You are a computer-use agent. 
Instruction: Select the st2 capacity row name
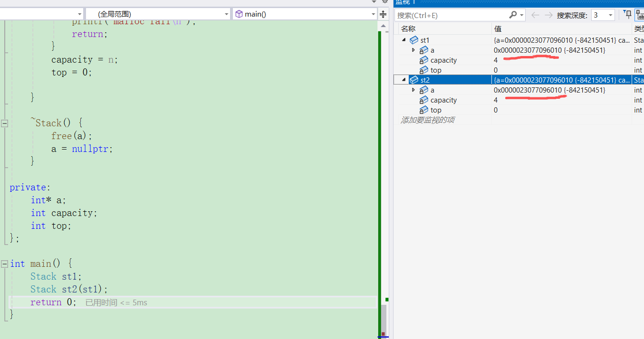[x=443, y=100]
